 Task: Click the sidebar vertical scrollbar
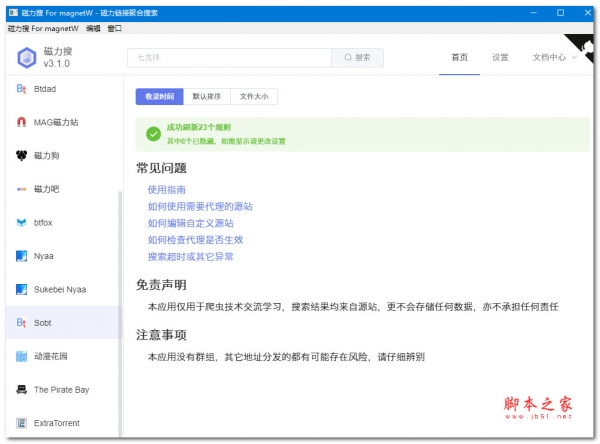coord(119,300)
